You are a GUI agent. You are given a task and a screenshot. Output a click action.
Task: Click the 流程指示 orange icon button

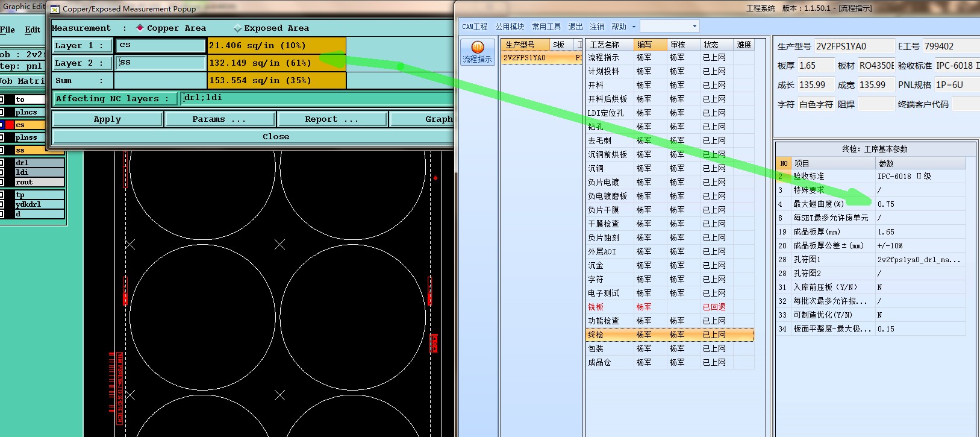point(478,52)
